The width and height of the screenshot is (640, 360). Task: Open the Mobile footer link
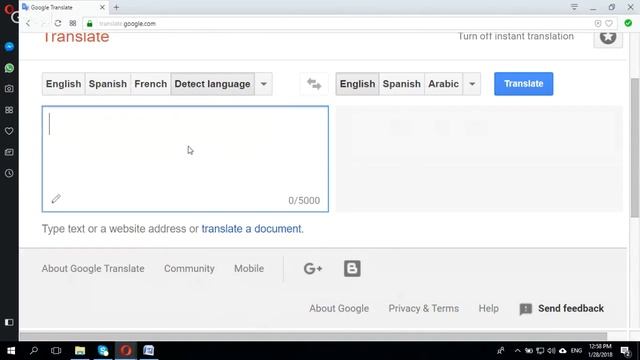pyautogui.click(x=249, y=269)
